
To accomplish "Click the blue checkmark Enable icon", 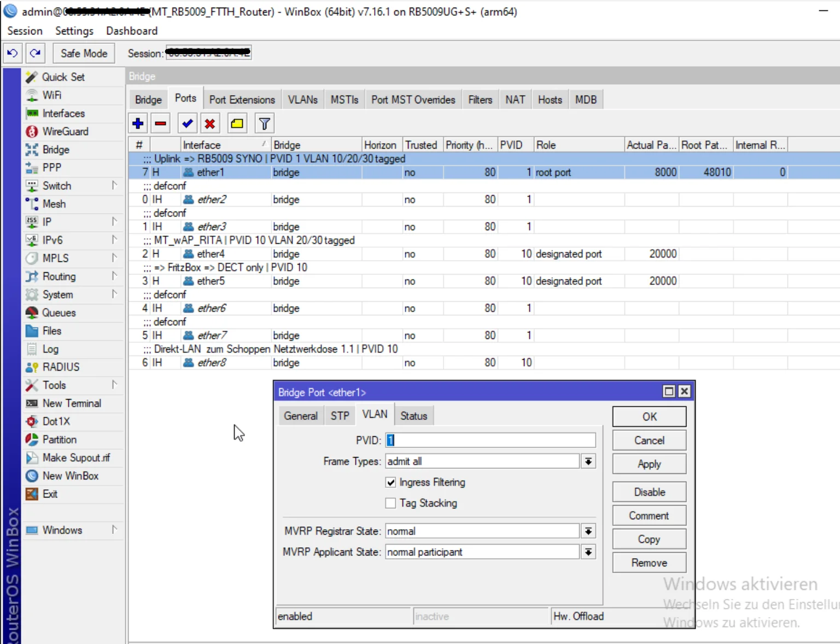I will click(187, 124).
